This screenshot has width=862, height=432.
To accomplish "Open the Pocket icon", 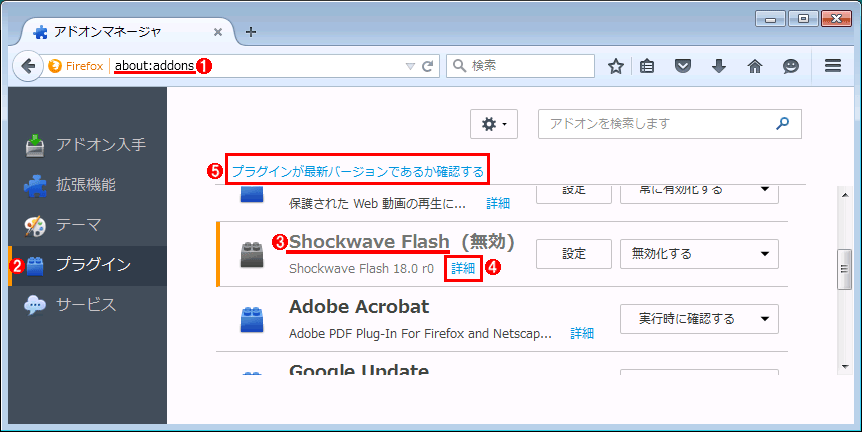I will [683, 67].
